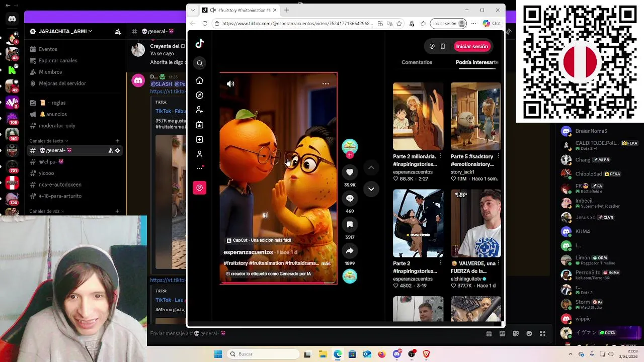Click the spinning sound disc below share
The width and height of the screenshot is (644, 362).
click(x=350, y=276)
